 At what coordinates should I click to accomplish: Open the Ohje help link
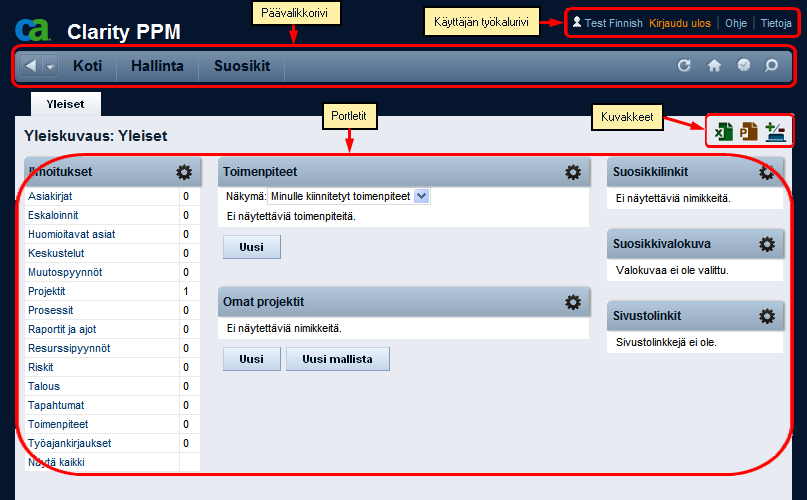point(736,23)
